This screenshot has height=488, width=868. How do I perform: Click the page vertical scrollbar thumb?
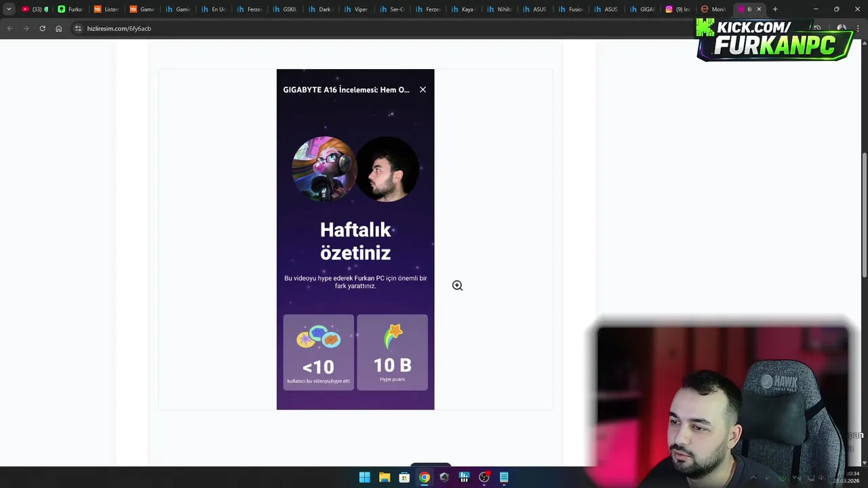(x=865, y=215)
